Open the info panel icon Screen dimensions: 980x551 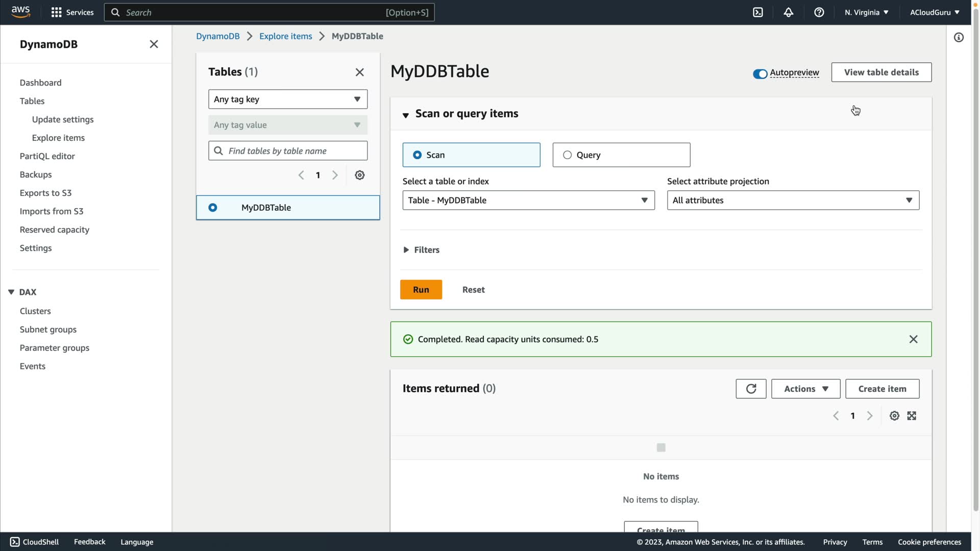click(x=959, y=37)
